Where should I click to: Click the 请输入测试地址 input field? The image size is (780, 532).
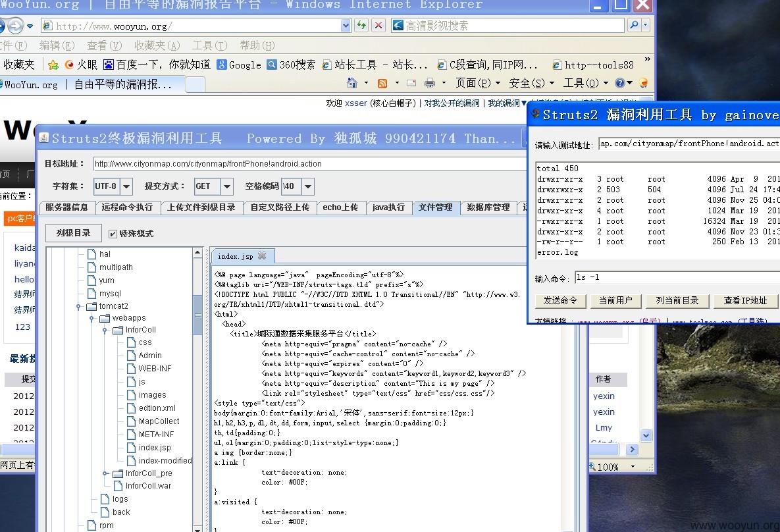(x=689, y=144)
